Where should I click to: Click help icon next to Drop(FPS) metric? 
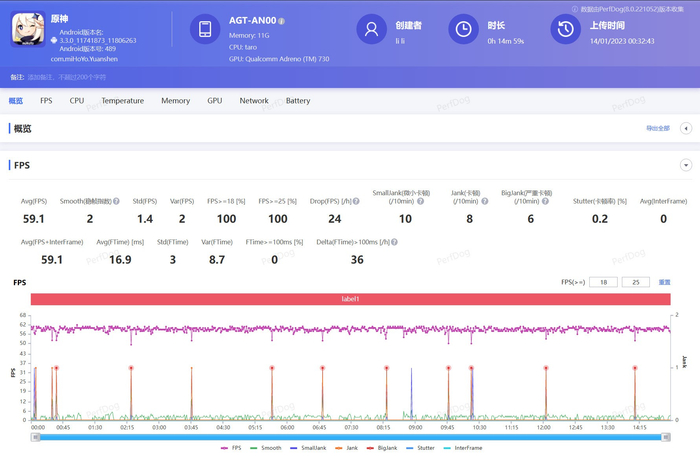coord(357,201)
